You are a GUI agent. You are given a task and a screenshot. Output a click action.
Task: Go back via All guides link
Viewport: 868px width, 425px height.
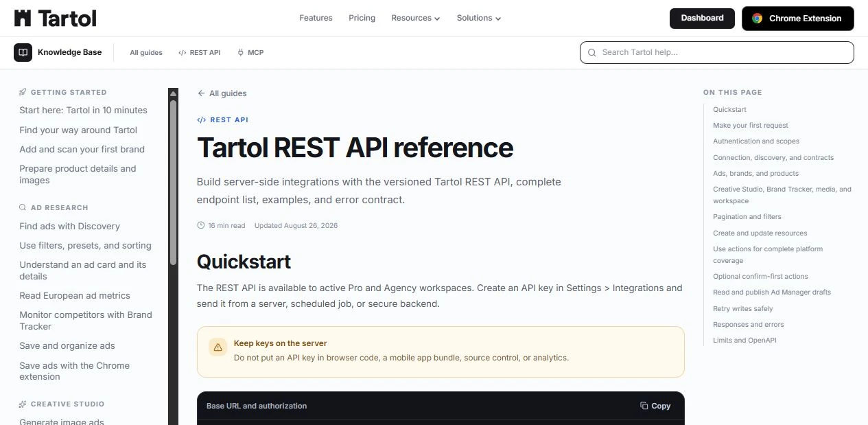[x=222, y=93]
